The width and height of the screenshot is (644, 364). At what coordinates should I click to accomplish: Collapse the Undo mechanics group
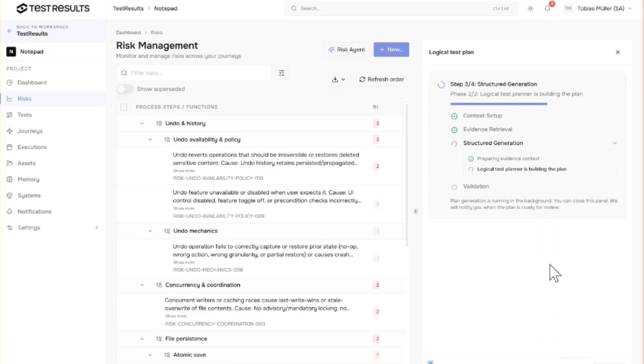coord(150,231)
